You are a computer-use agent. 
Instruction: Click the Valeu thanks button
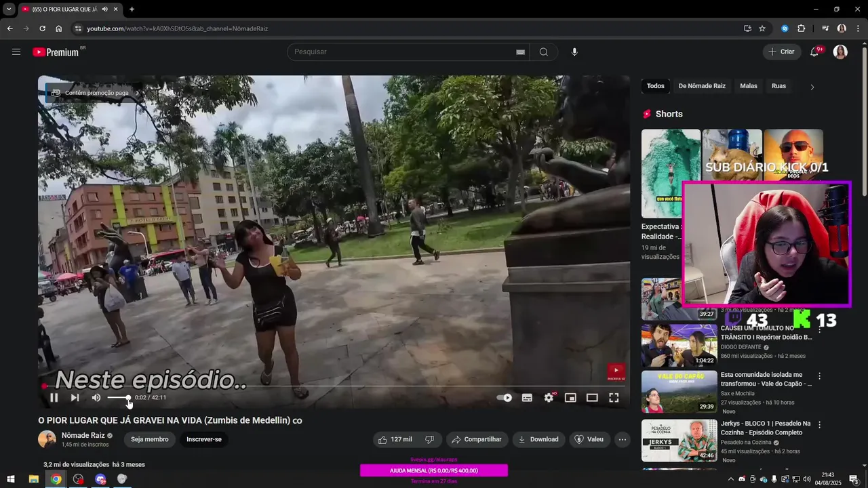coord(589,439)
